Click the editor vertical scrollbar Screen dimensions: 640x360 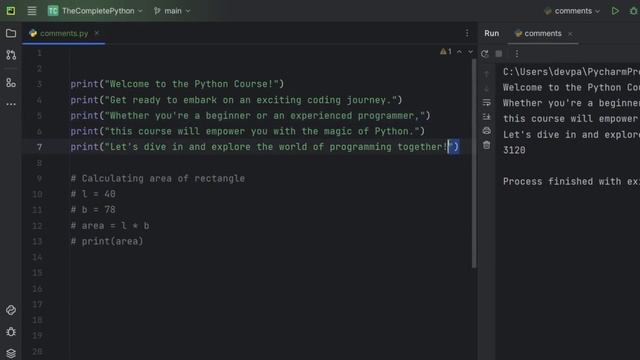pyautogui.click(x=474, y=163)
